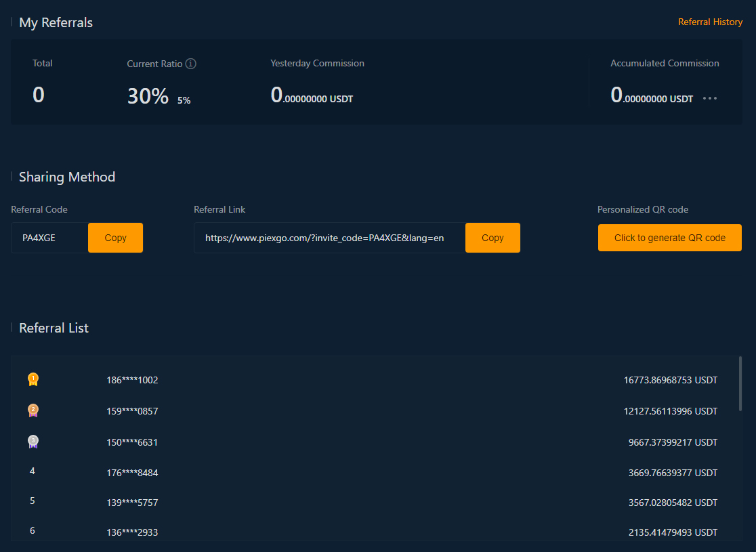Click to generate QR code button
The height and width of the screenshot is (552, 756).
click(670, 238)
